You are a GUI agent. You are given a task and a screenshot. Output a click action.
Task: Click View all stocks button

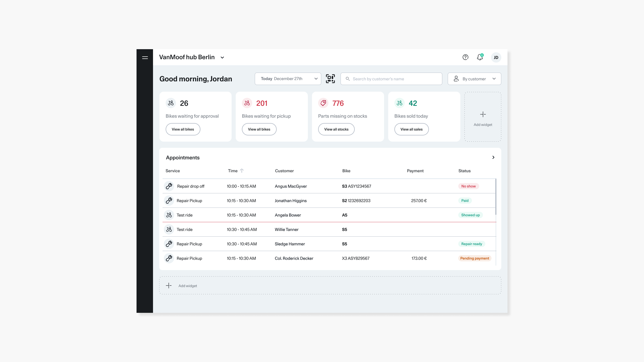336,129
